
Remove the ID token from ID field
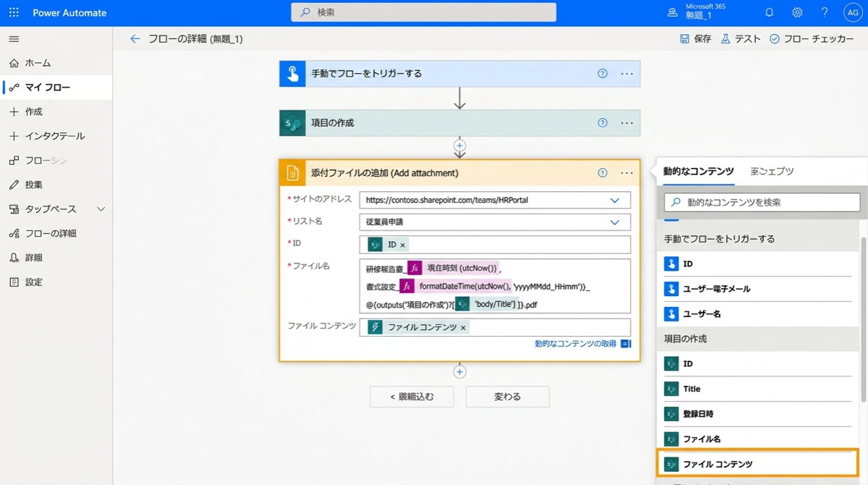[403, 245]
